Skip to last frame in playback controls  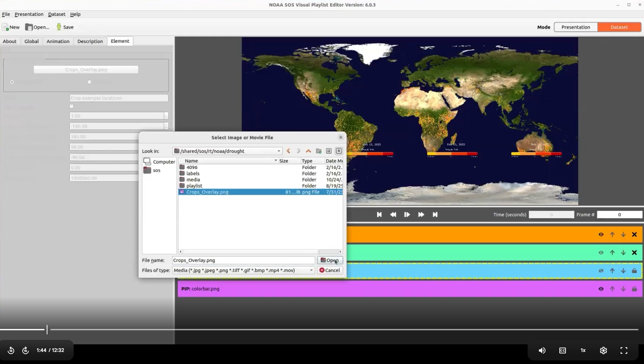point(435,215)
